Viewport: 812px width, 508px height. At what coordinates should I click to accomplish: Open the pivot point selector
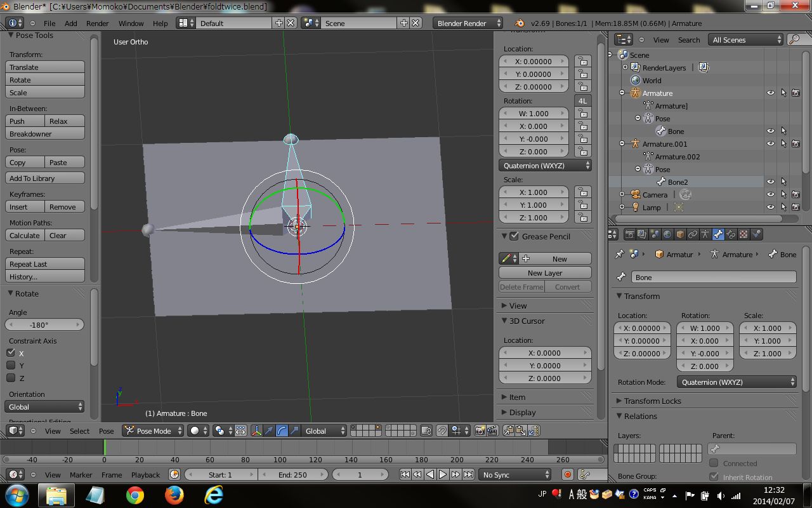point(223,431)
